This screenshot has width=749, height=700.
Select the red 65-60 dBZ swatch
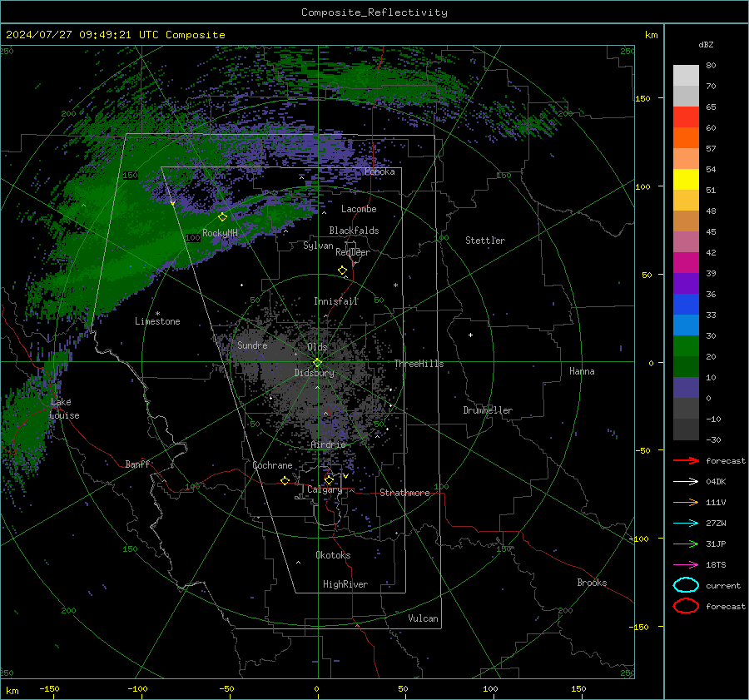pos(686,117)
